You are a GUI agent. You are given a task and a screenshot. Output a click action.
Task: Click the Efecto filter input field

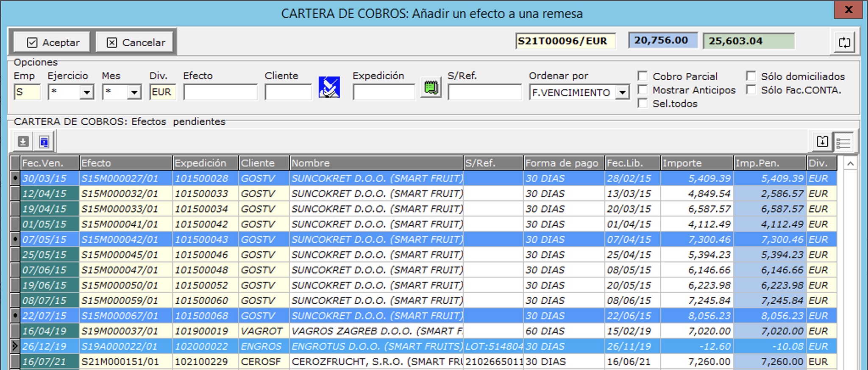(x=220, y=92)
